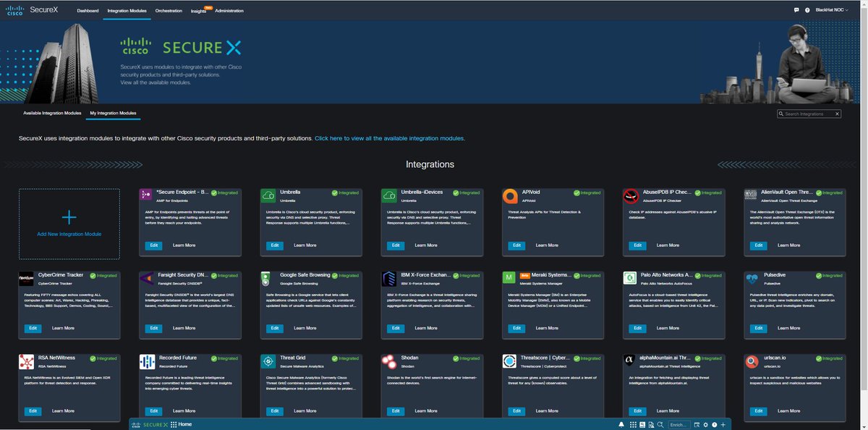Focus the Search Integrations field

tap(809, 114)
